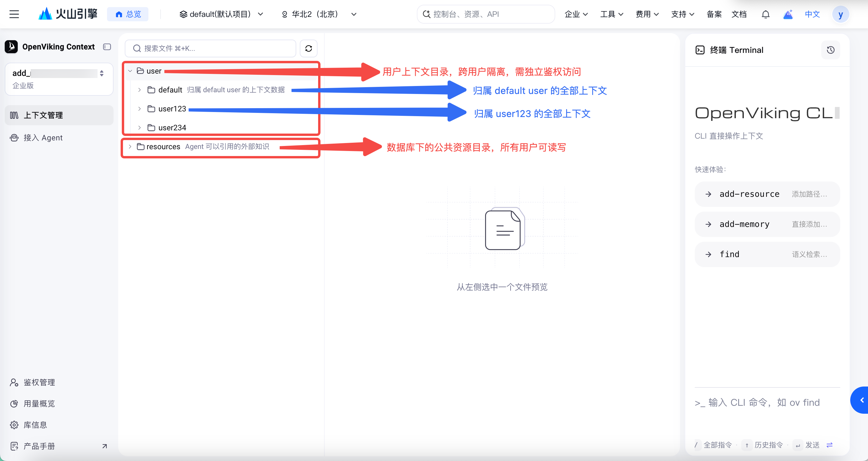868x461 pixels.
Task: Open the database selector add_ dropdown
Action: 59,79
